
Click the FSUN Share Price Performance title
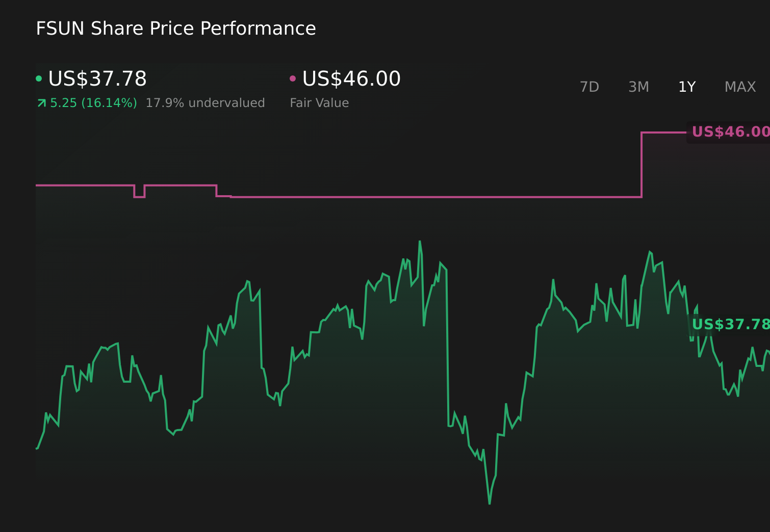pos(175,29)
